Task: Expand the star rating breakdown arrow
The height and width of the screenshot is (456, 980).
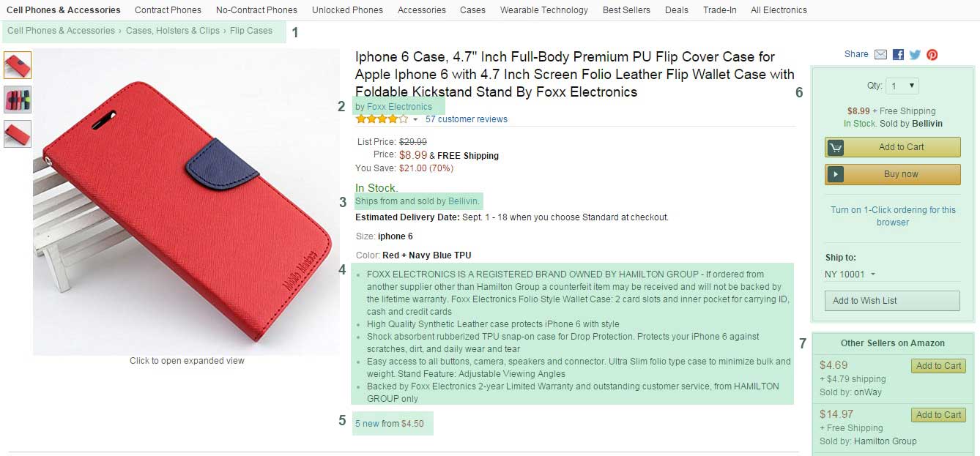Action: (x=415, y=120)
